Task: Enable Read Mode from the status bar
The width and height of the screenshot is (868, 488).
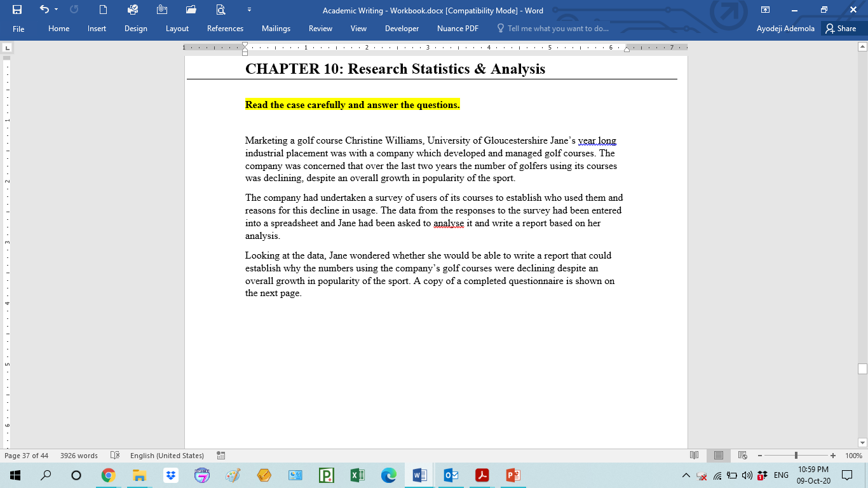Action: coord(695,455)
